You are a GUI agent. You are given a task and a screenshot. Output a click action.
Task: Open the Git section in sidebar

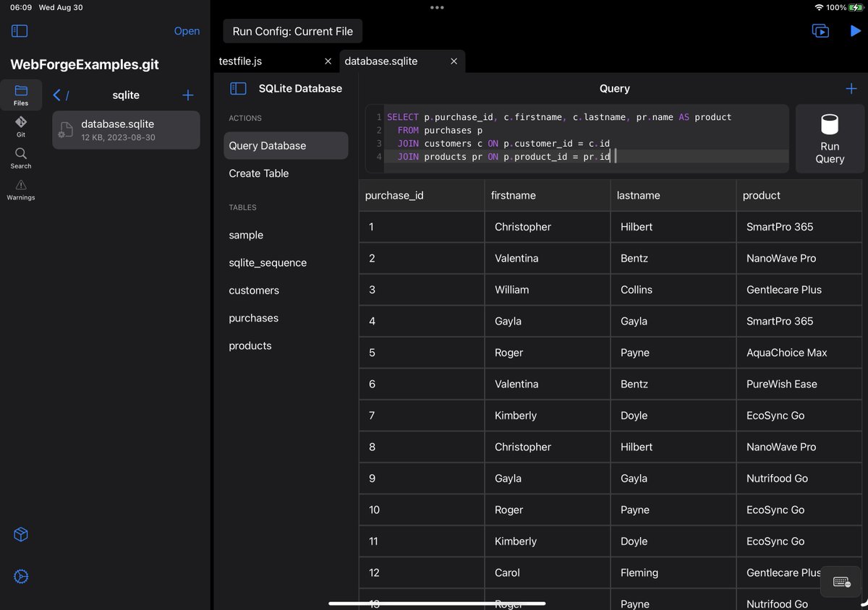[x=21, y=126]
